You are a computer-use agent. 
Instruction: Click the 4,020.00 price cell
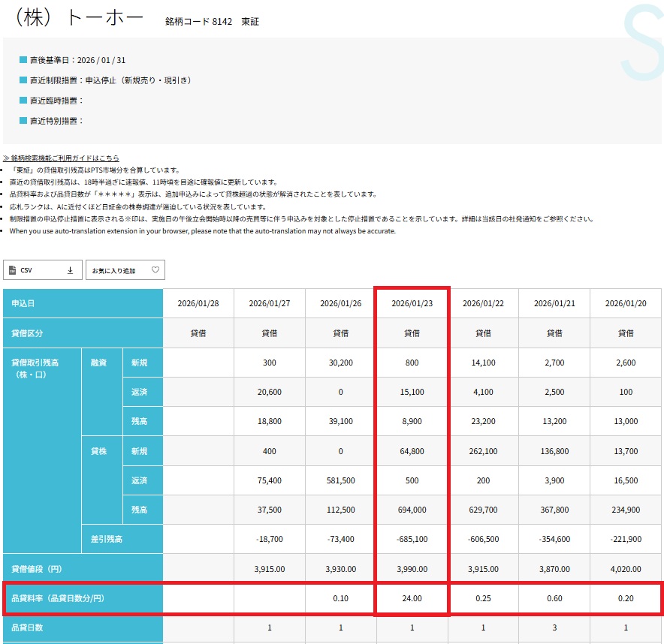[x=626, y=569]
